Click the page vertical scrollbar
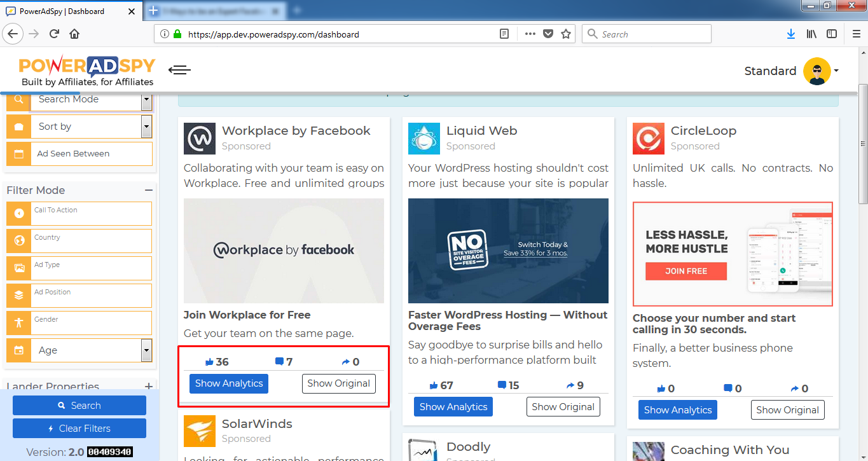This screenshot has height=461, width=868. 863,144
